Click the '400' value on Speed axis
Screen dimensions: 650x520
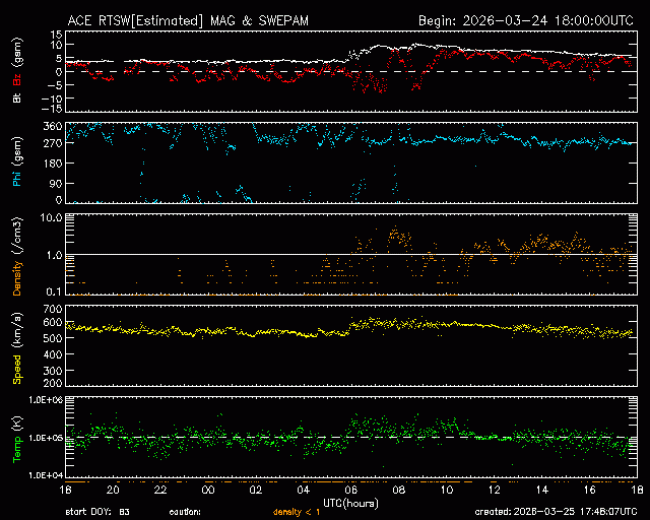(x=53, y=355)
